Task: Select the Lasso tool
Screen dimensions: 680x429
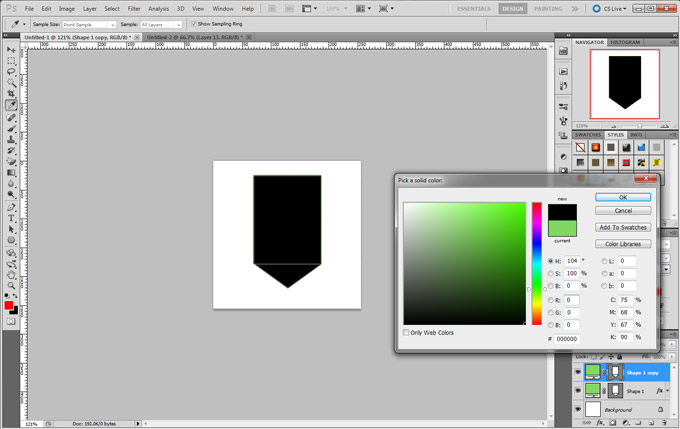Action: [x=11, y=72]
